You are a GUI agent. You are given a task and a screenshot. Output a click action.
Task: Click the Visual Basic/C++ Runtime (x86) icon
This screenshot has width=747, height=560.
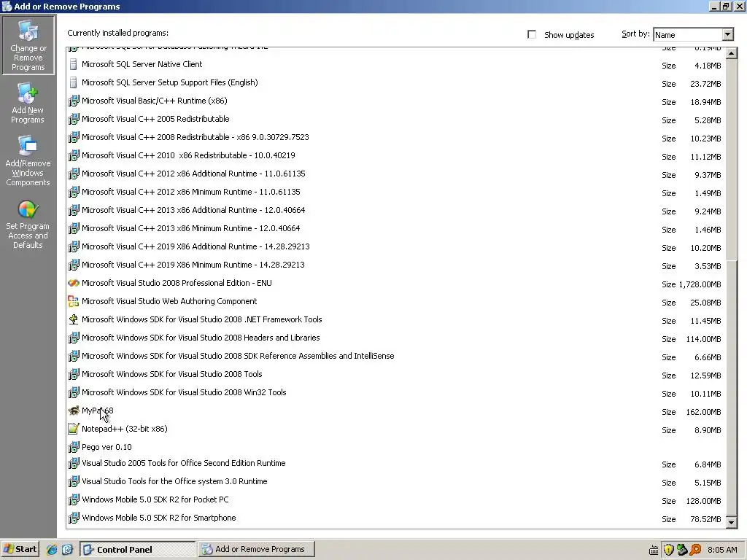(74, 101)
